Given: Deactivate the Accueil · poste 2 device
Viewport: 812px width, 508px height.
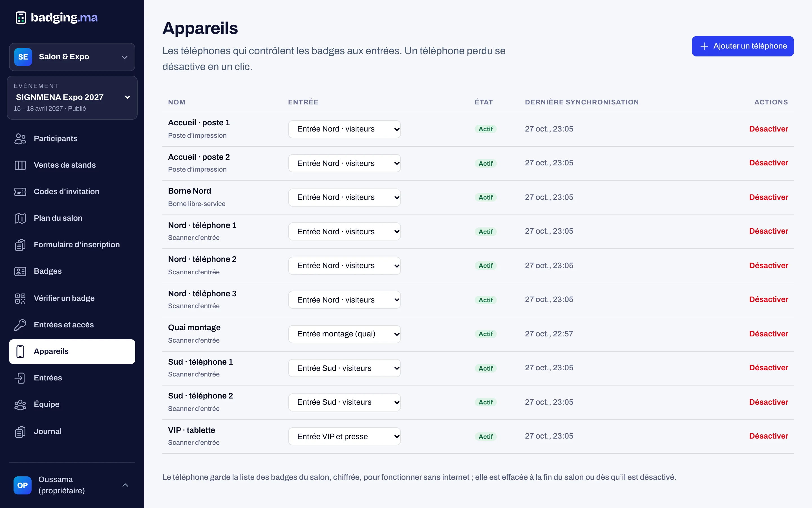Looking at the screenshot, I should pos(768,163).
